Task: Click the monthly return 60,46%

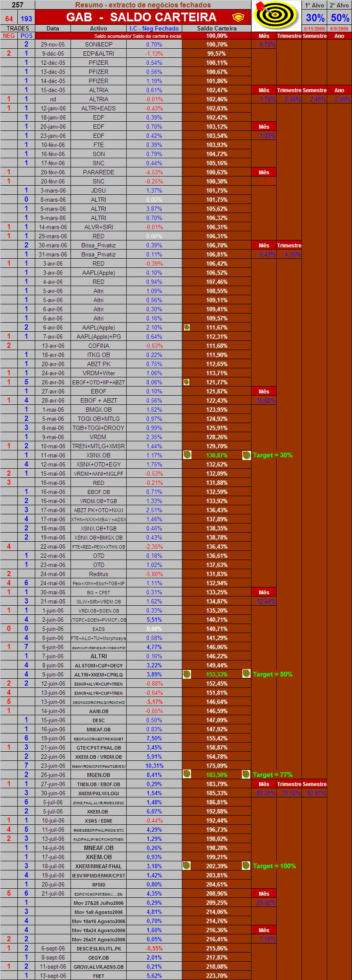Action: (264, 793)
